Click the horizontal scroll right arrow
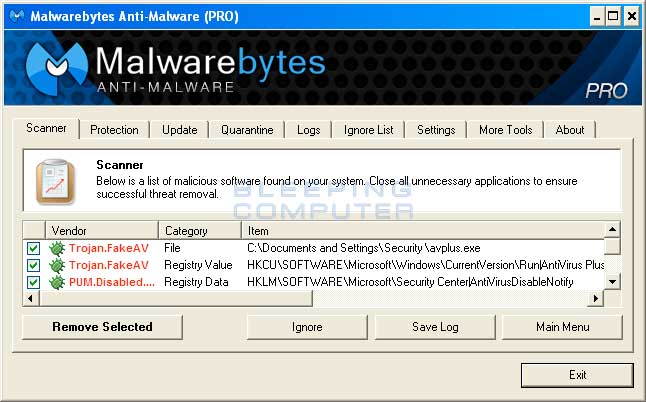Screen dimensions: 646x402 (x=596, y=298)
